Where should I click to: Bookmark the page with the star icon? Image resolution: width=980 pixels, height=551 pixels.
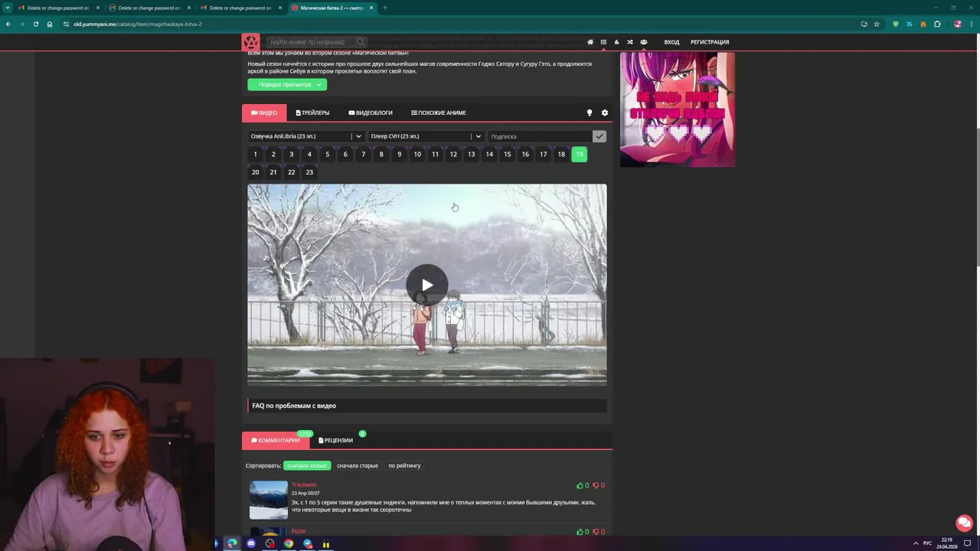(877, 24)
